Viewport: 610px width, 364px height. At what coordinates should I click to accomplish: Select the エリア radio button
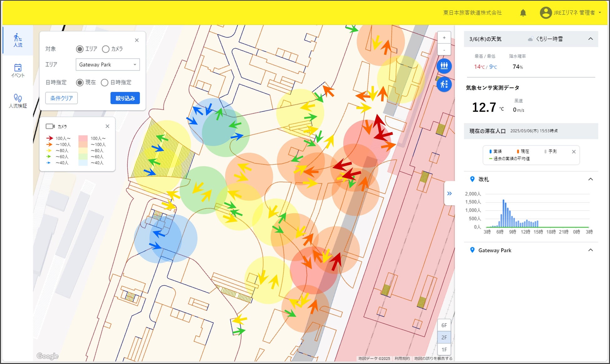(80, 49)
